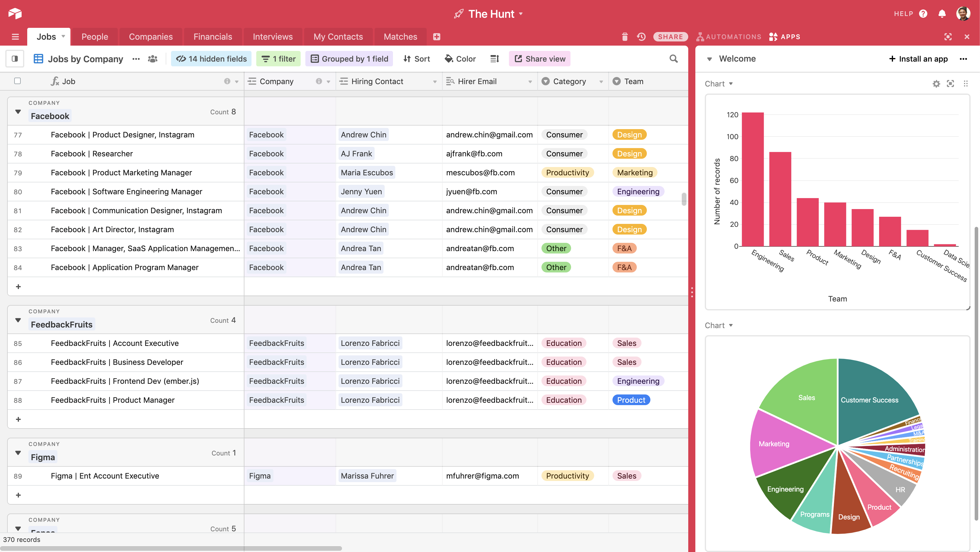Open view options three-dot menu
The height and width of the screenshot is (552, 980).
[136, 59]
